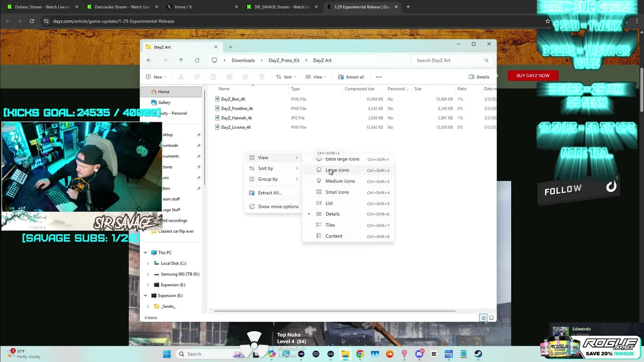Switch to thumbnails view icon in status bar
The height and width of the screenshot is (362, 644).
point(492,318)
